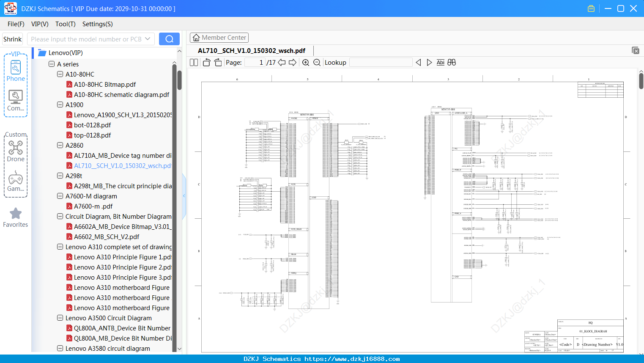This screenshot has height=363, width=644.
Task: Open the Drone category in sidebar
Action: pyautogui.click(x=16, y=151)
